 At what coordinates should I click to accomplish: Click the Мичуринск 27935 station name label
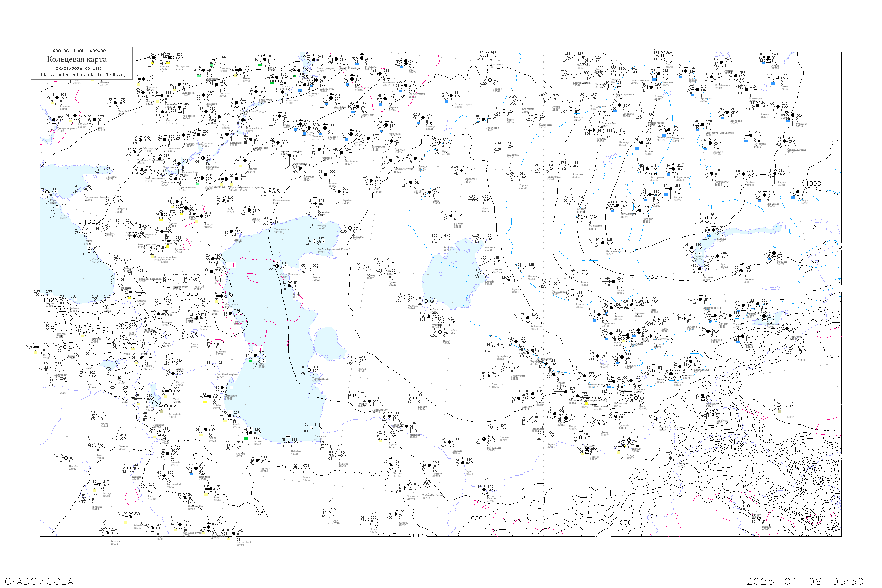click(183, 67)
